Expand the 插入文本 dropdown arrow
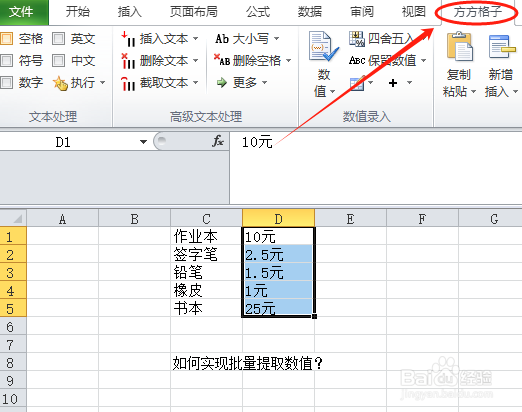This screenshot has height=412, width=522. 196,39
